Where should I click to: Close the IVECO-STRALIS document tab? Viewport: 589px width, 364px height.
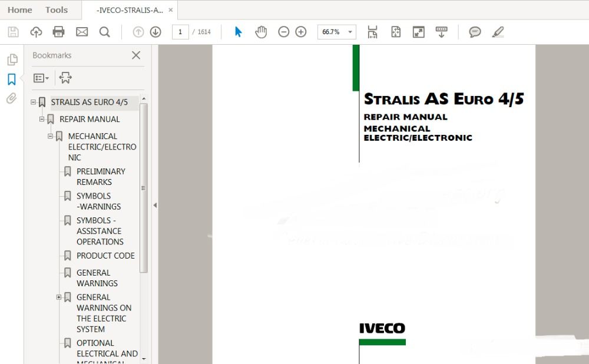point(171,10)
